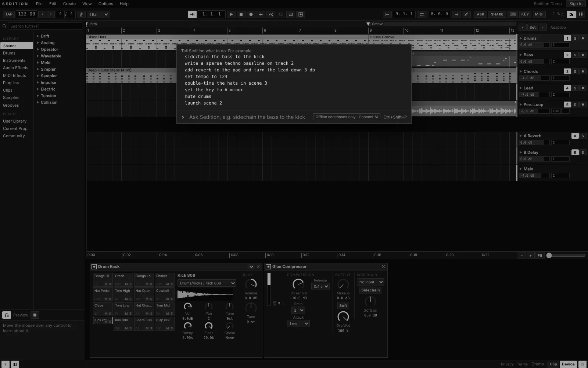Stop playback with the stop button
Viewport: 588px width, 368px height.
tap(241, 14)
